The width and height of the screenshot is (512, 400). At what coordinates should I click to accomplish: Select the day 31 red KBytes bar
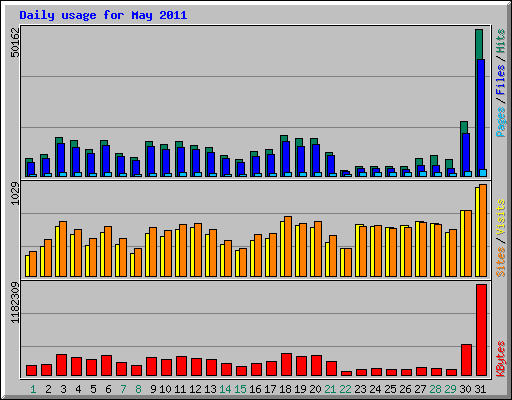tap(481, 330)
